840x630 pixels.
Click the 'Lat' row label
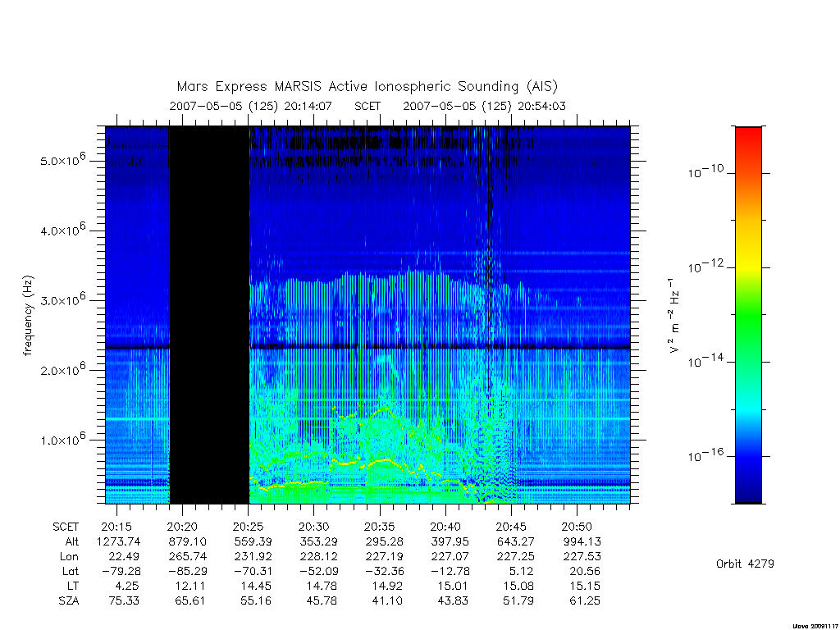[71, 571]
